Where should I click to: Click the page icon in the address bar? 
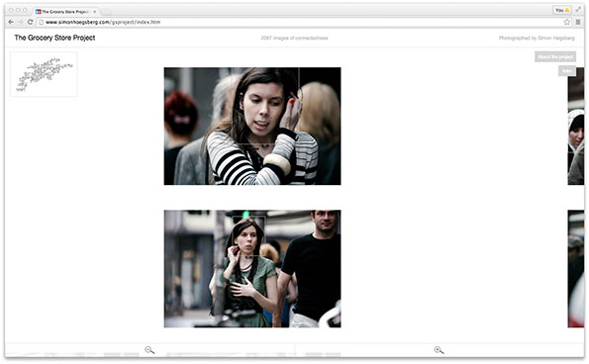42,22
